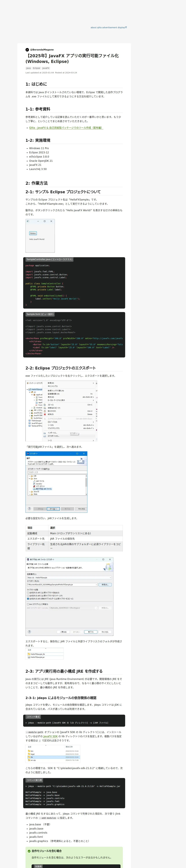Select build.fxbuild file in Package Explorer
Viewport: 186px width, 868px height.
click(x=38, y=418)
